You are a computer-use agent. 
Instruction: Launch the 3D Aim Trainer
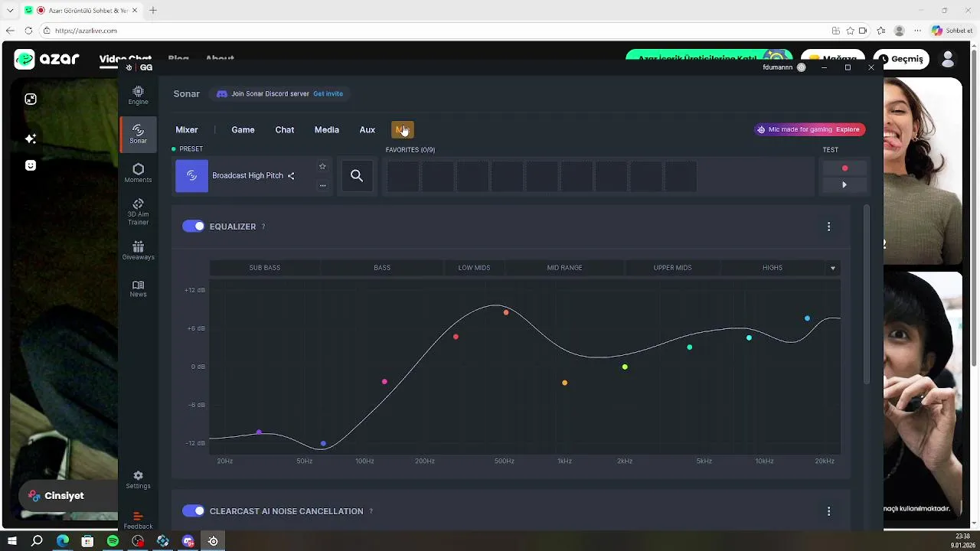pyautogui.click(x=138, y=212)
